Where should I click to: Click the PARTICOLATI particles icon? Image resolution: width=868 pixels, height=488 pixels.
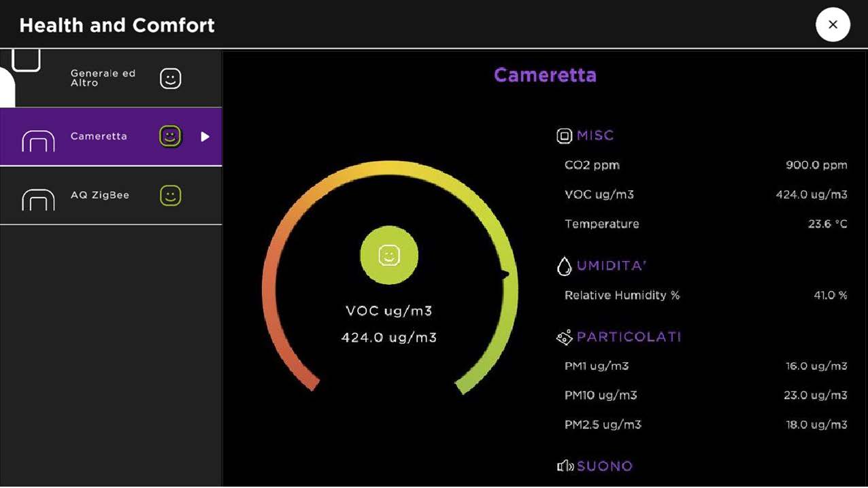(x=564, y=337)
